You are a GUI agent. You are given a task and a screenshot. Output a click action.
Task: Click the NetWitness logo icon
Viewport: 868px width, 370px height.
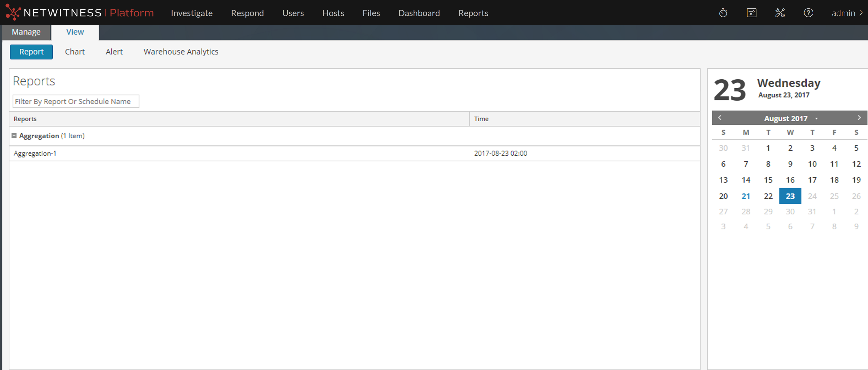click(13, 12)
